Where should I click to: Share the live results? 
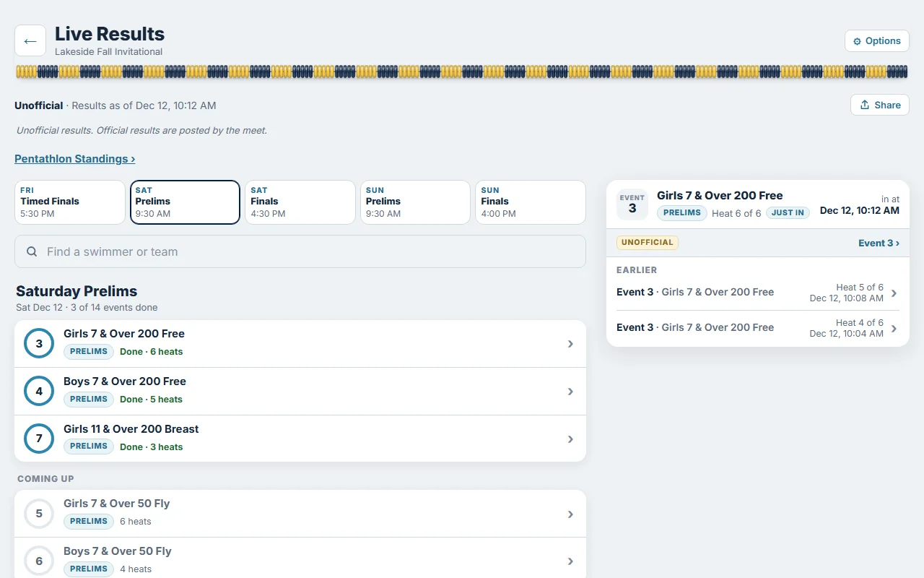879,105
